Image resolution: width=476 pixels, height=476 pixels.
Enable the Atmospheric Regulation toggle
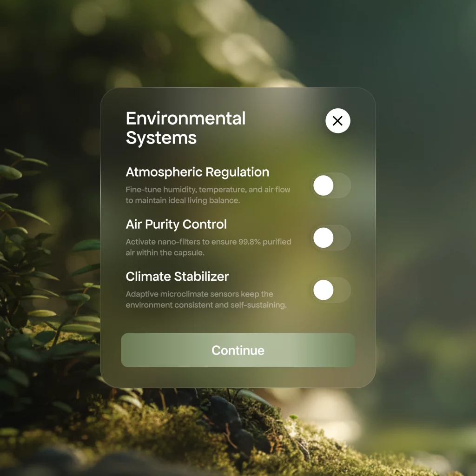(331, 186)
